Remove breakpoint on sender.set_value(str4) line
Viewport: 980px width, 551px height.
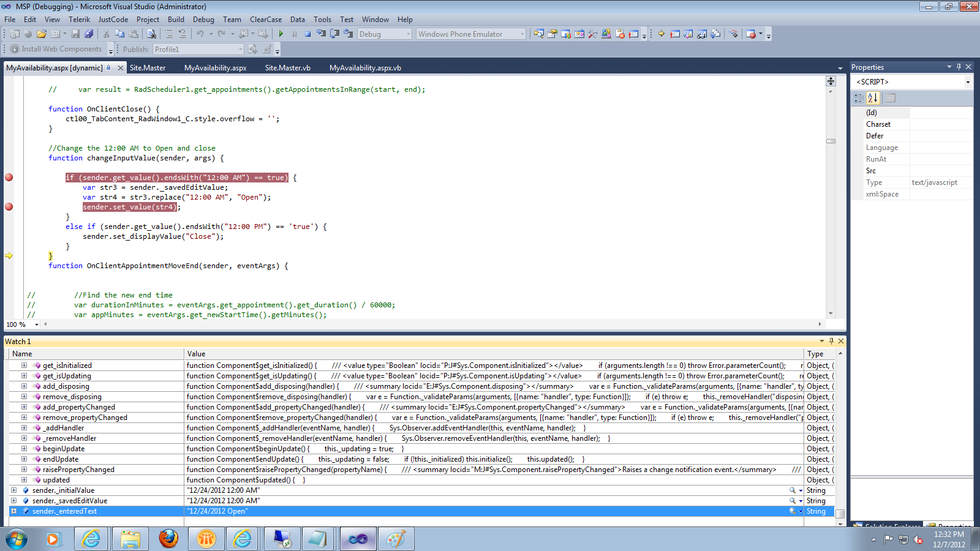[9, 207]
